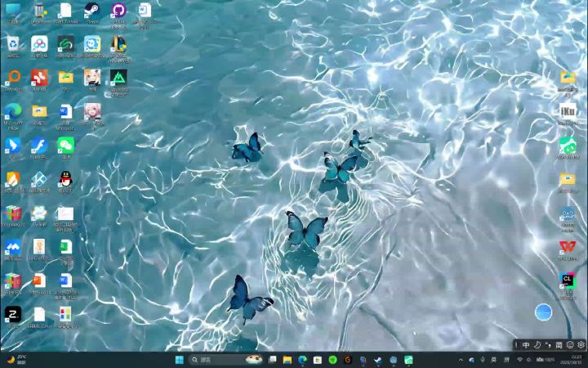Select the blue Flash shortcut icon

click(x=39, y=146)
